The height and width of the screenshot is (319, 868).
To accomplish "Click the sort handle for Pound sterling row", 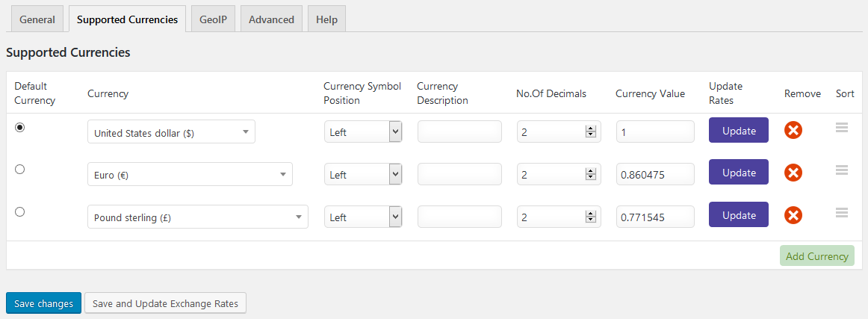I will [842, 213].
